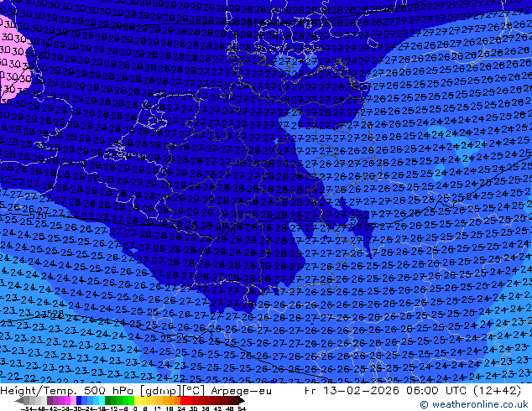Pick the dark blue legend swatch
Viewport: 532px width, 411px height.
[79, 400]
